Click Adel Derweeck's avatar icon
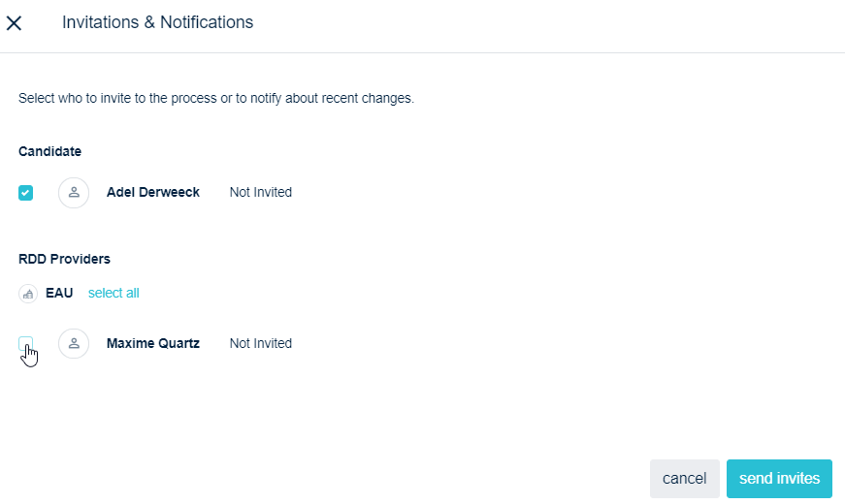 (x=74, y=193)
